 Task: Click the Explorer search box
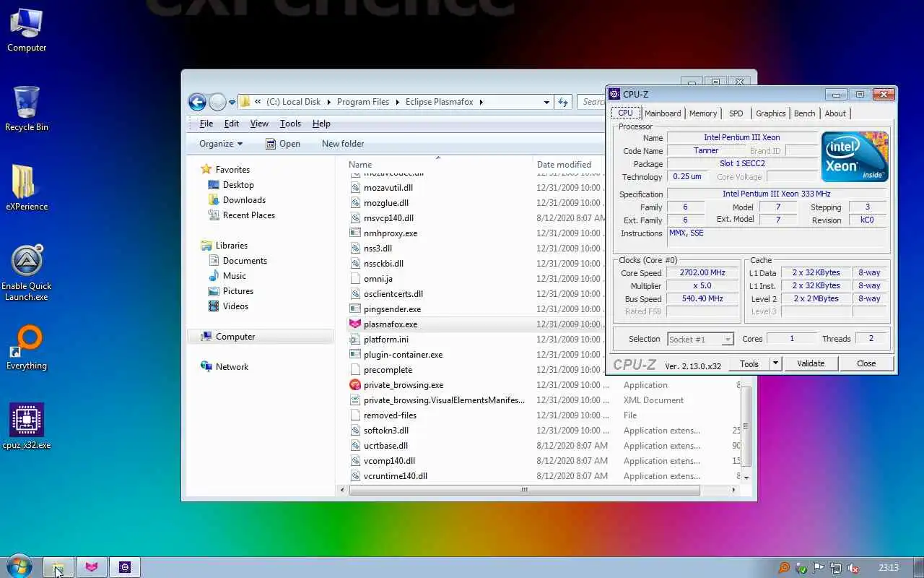592,102
